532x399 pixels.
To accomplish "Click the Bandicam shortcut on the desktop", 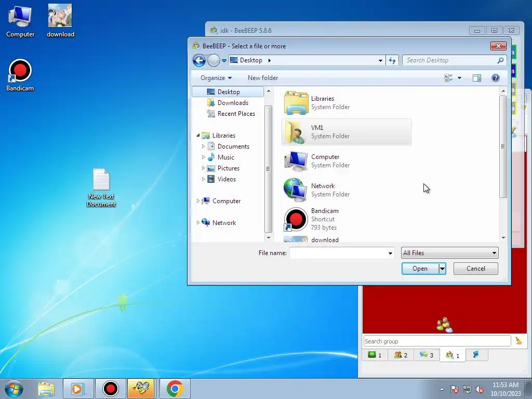I will coord(20,75).
